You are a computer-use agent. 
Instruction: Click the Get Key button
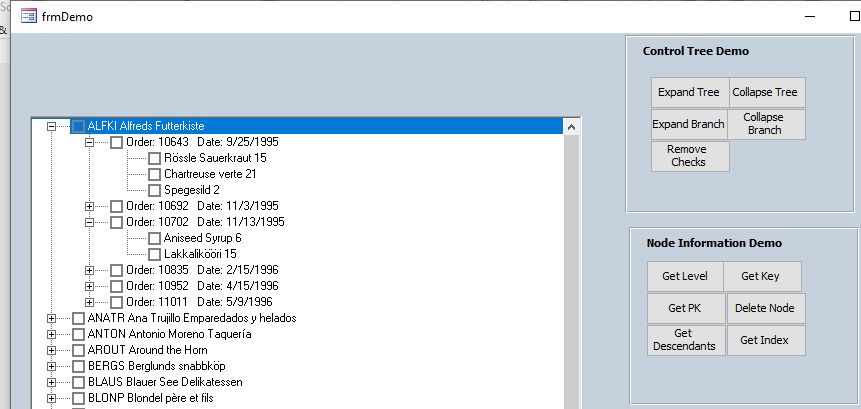click(762, 276)
